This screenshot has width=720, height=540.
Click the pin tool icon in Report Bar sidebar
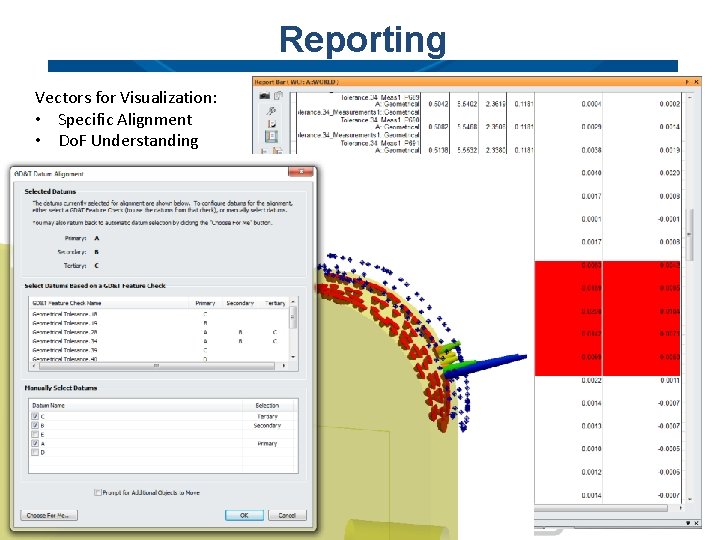(271, 110)
